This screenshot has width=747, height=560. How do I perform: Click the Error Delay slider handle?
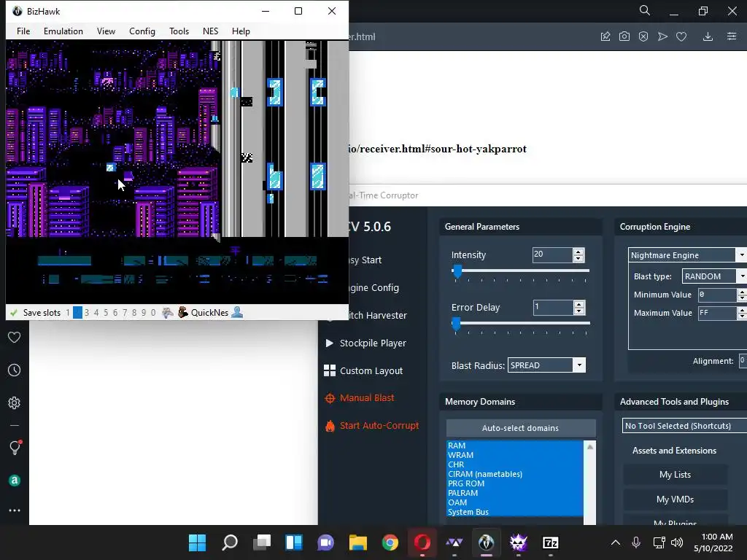(456, 324)
